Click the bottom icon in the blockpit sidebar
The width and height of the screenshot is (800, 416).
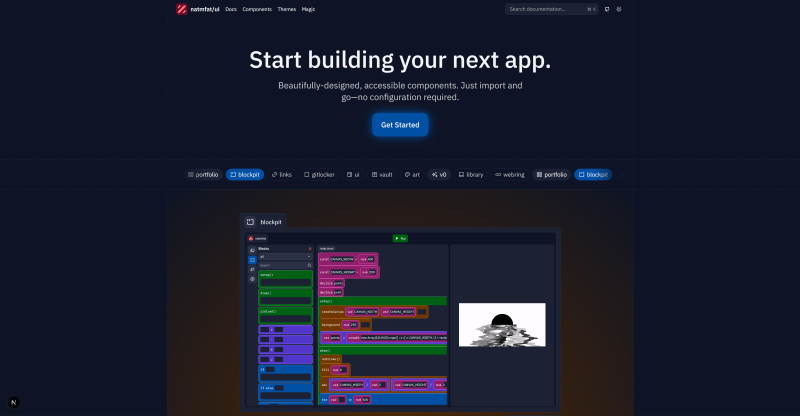click(252, 279)
